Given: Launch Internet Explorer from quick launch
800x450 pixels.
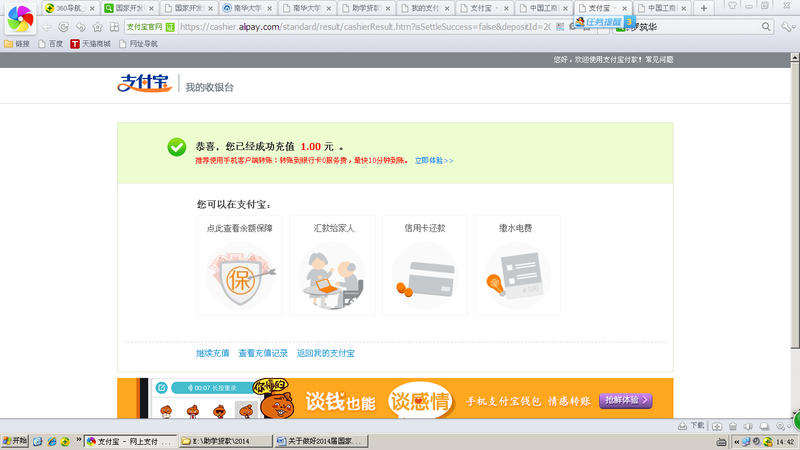Looking at the screenshot, I should (52, 442).
